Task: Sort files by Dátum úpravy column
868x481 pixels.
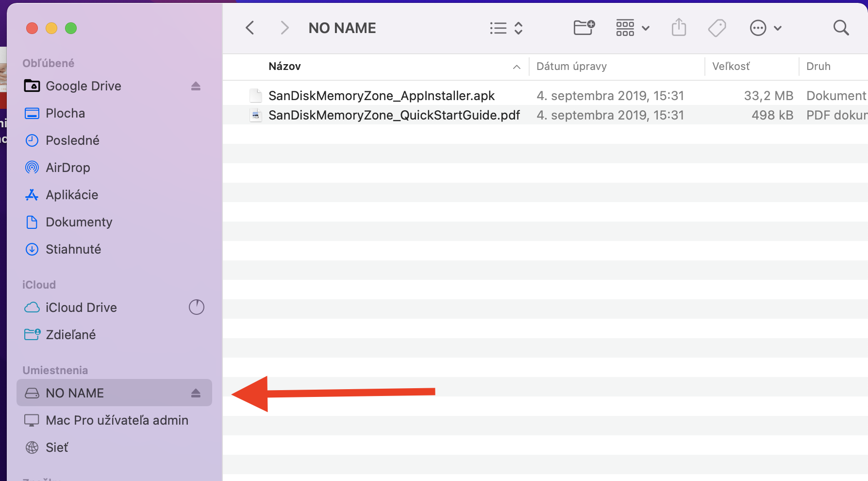Action: [x=571, y=67]
